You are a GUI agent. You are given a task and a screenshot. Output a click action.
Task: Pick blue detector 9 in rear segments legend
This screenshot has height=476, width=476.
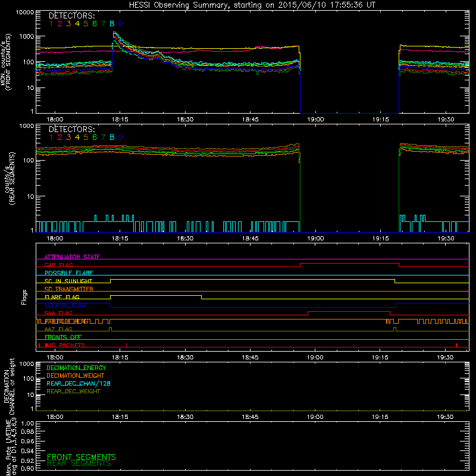121,137
